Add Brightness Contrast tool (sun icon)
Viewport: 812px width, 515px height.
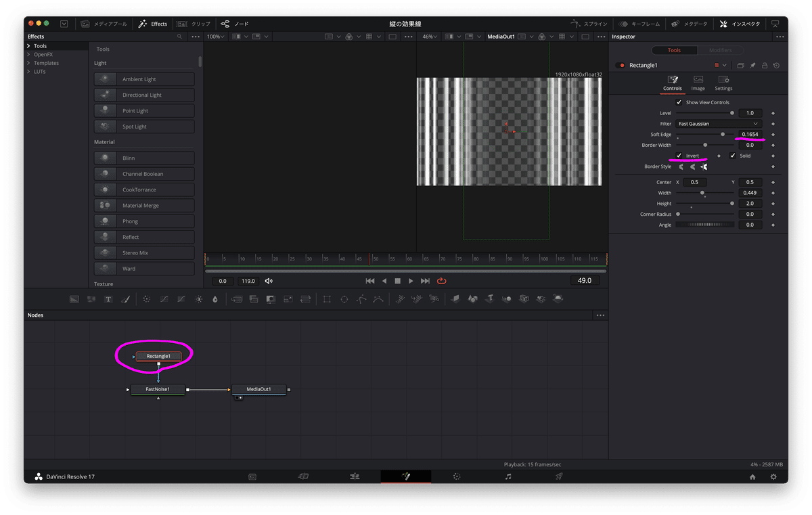[x=199, y=299]
